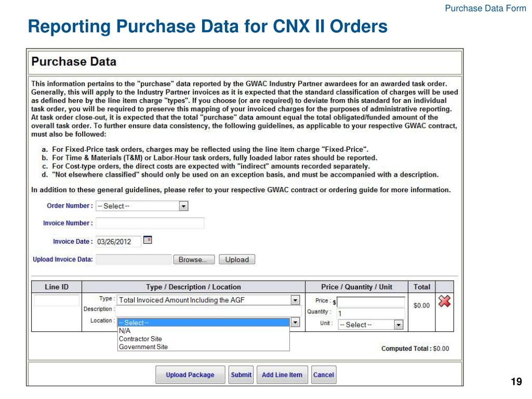
Task: Click the Location dropdown arrow
Action: [x=295, y=322]
